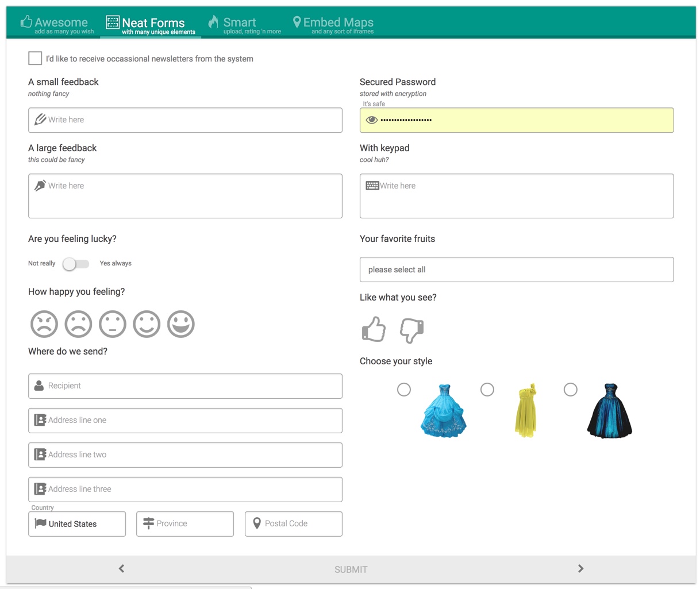Click the recipient person icon
The width and height of the screenshot is (700, 589).
click(x=39, y=386)
